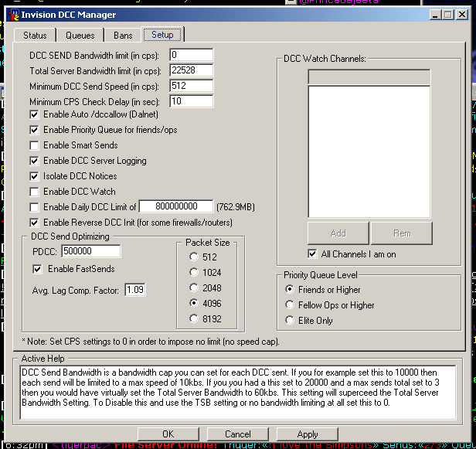Viewport: 476px width, 449px height.
Task: Select Elite Only priority queue level
Action: (291, 320)
